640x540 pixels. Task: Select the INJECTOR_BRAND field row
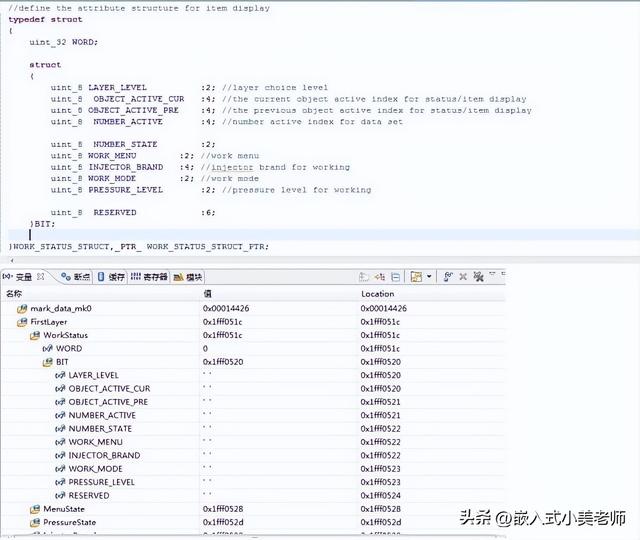pyautogui.click(x=253, y=455)
